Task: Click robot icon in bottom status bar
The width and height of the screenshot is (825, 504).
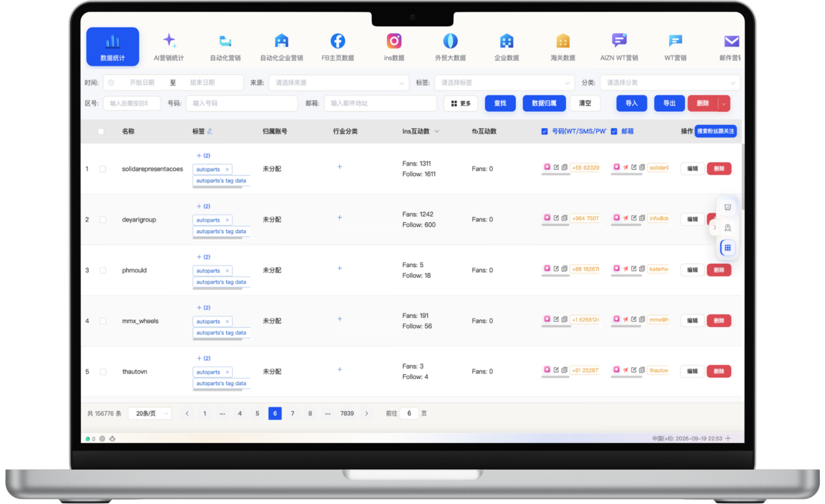Action: (112, 439)
